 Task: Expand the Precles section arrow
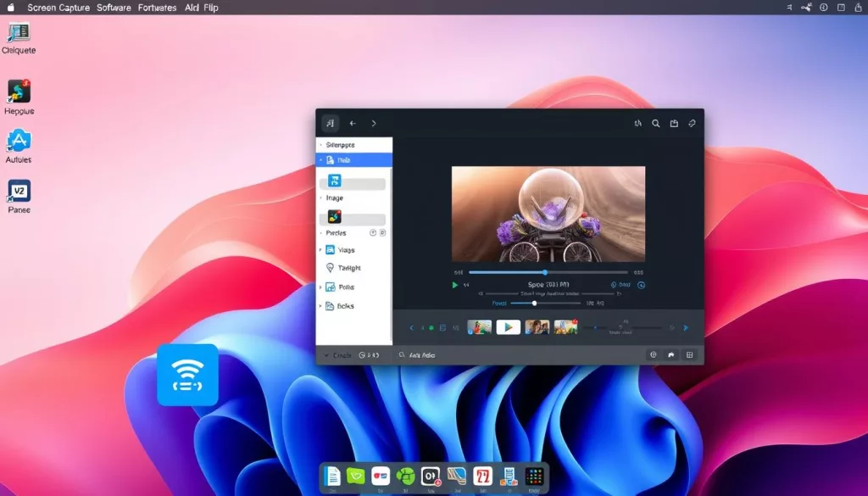tap(320, 233)
